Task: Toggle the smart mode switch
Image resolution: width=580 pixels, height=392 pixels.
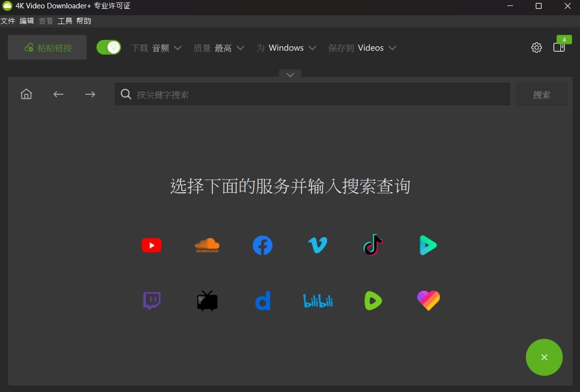Action: (x=109, y=47)
